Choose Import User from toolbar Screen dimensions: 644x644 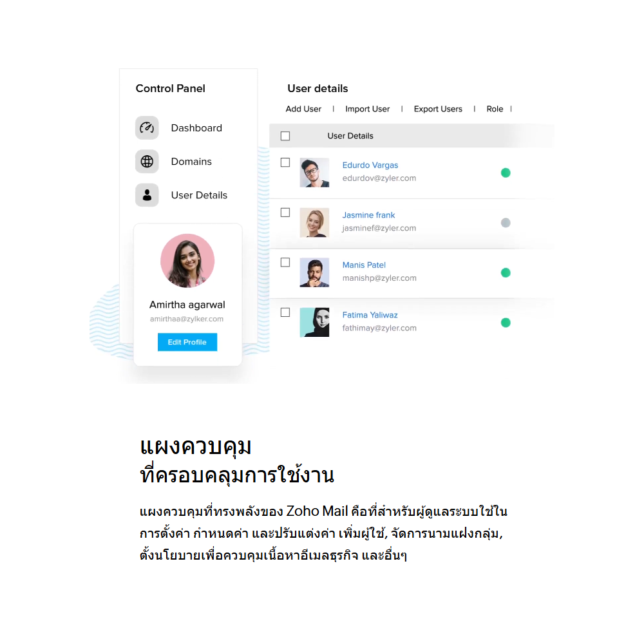click(367, 109)
